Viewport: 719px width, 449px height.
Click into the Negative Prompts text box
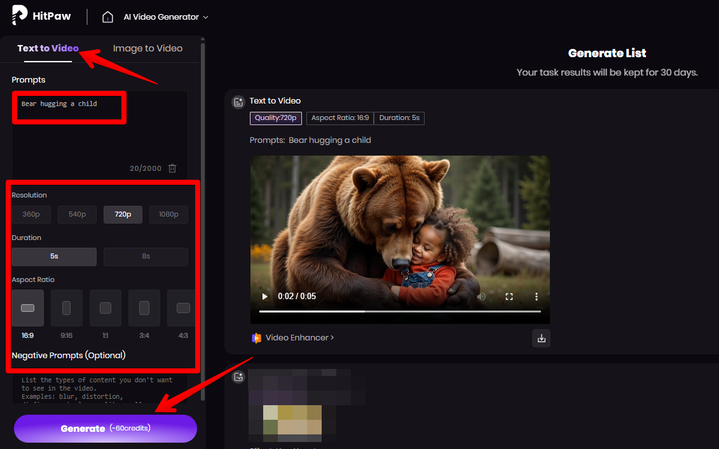(100, 388)
